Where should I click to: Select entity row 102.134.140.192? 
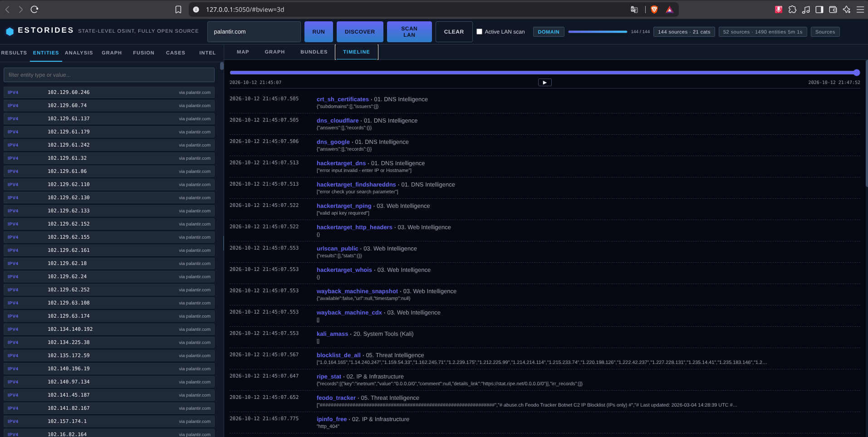pos(109,329)
